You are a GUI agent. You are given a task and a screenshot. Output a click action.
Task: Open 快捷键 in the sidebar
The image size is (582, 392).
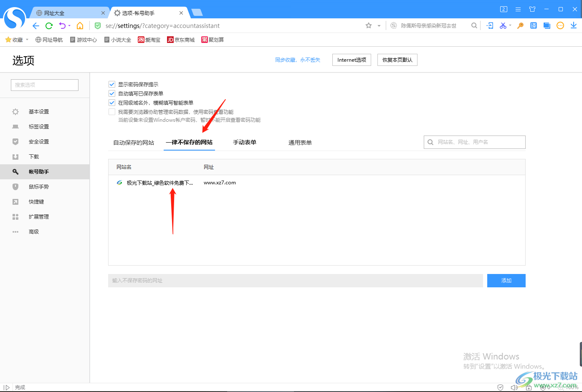pos(45,202)
